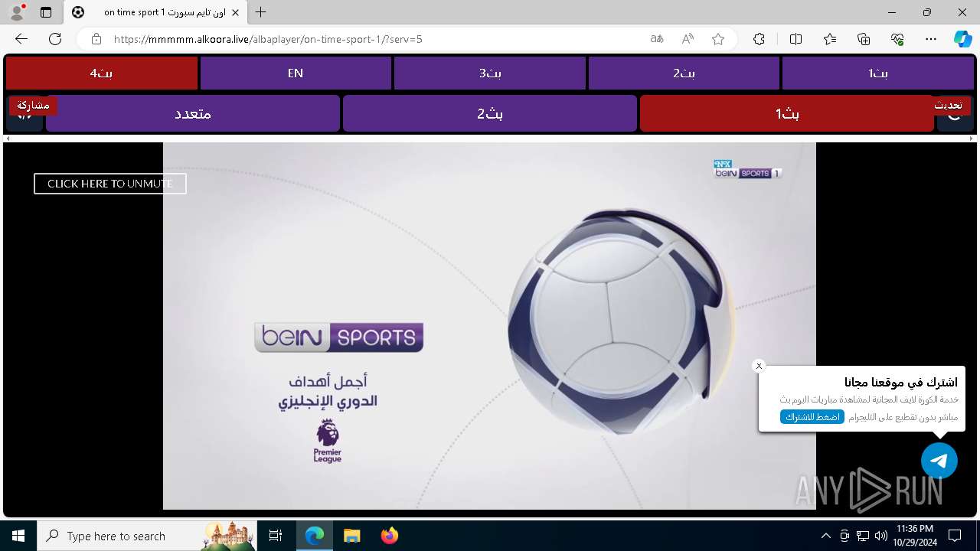The image size is (980, 551).
Task: Select the on time sport 1 tab
Action: 155,12
